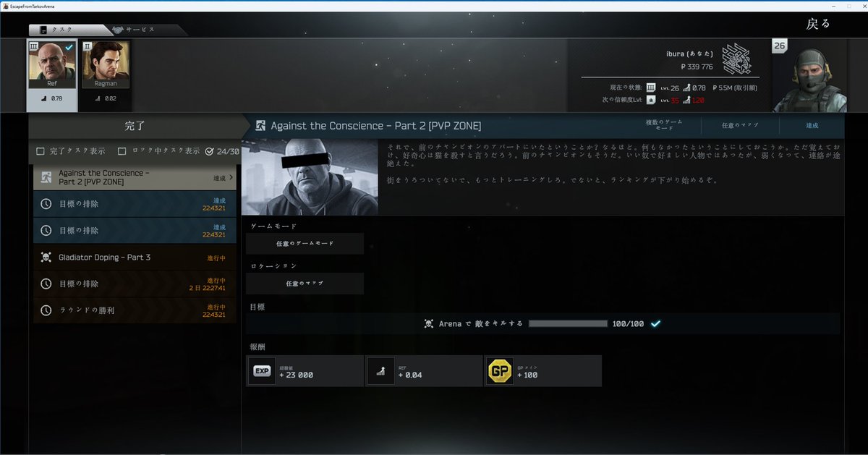Expand chevron on Against the Conscience row
This screenshot has width=868, height=455.
231,177
